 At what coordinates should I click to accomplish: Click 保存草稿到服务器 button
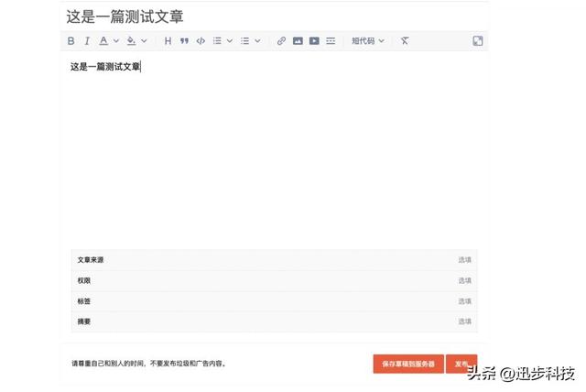408,364
